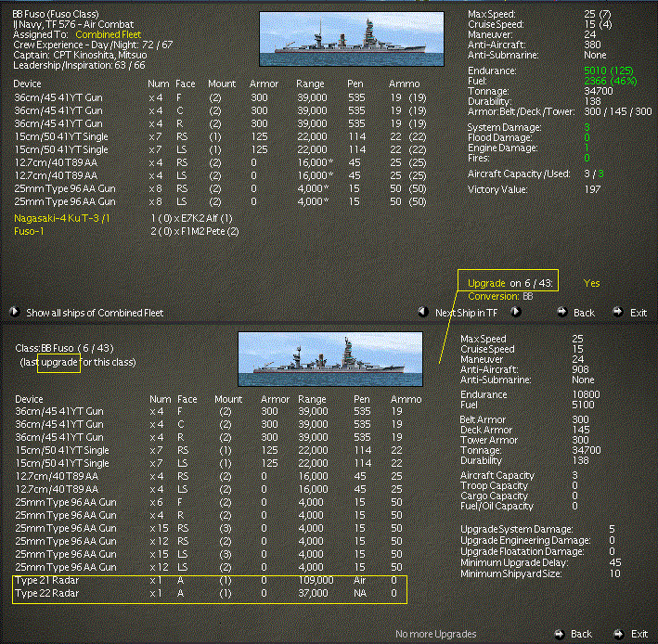Click the Exit arrow icon in the lower upgrade screen
658x644 pixels.
[x=618, y=634]
